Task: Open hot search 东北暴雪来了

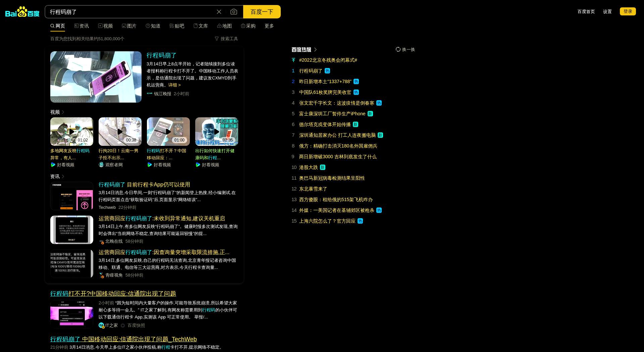Action: pos(313,189)
